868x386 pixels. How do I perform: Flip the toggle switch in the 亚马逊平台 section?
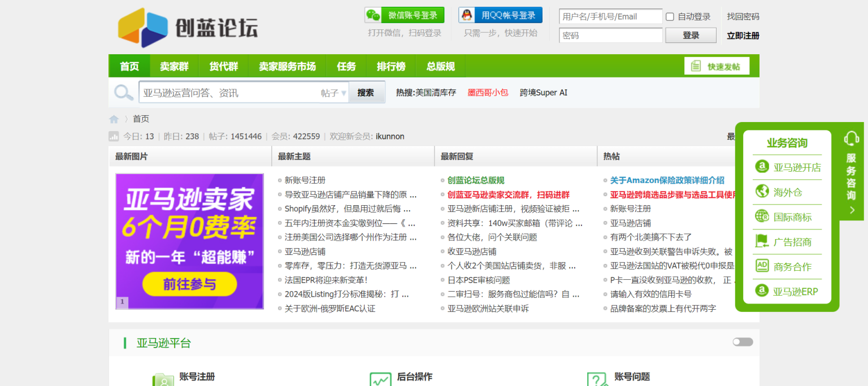pos(742,342)
